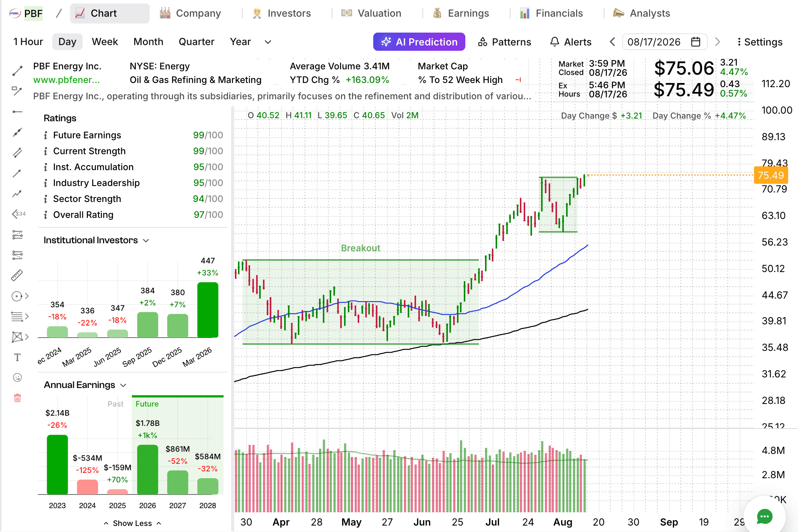Open the Patterns menu
The width and height of the screenshot is (798, 532).
pos(504,42)
